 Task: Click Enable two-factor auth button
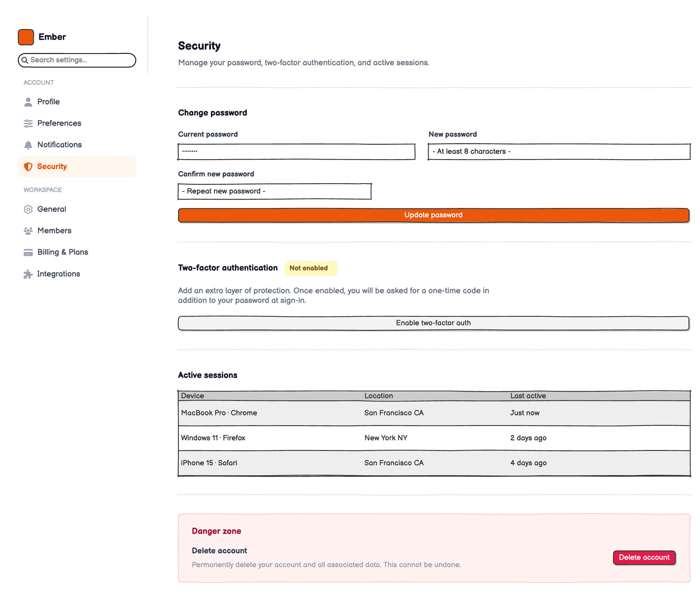tap(433, 323)
